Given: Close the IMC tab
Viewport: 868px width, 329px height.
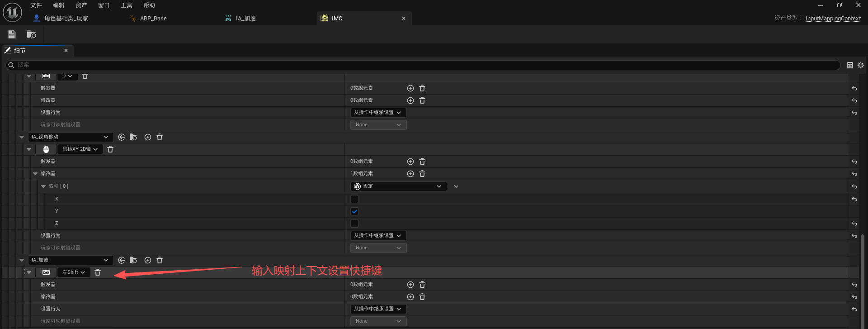Looking at the screenshot, I should pyautogui.click(x=404, y=19).
